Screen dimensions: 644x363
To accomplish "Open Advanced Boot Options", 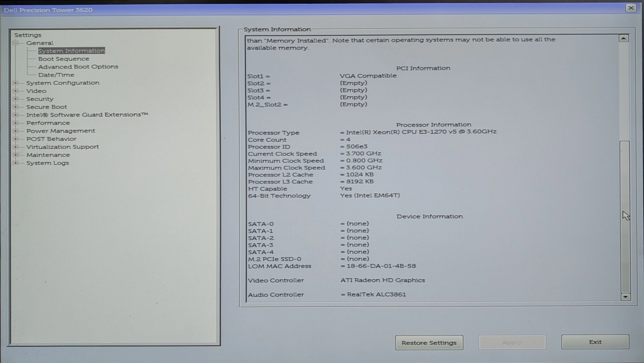I will pyautogui.click(x=78, y=67).
